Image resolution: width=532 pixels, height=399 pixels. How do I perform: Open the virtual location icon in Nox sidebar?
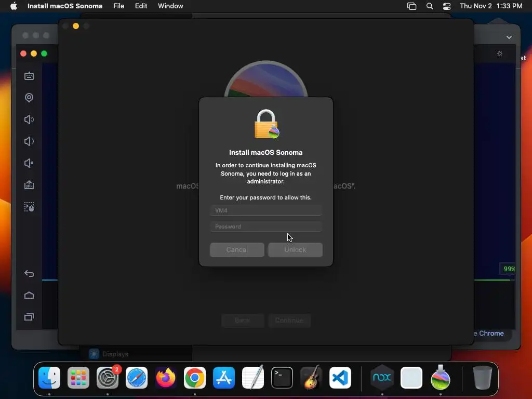point(29,98)
